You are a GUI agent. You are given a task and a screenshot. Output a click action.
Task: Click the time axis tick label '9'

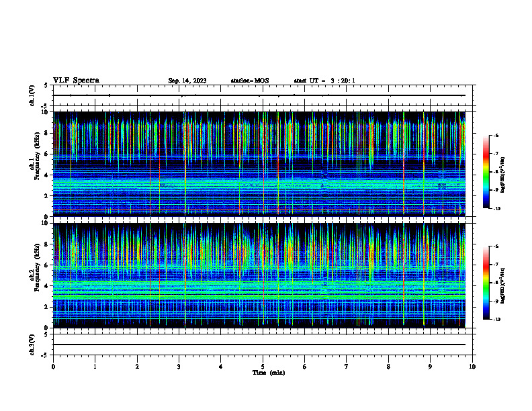click(430, 367)
